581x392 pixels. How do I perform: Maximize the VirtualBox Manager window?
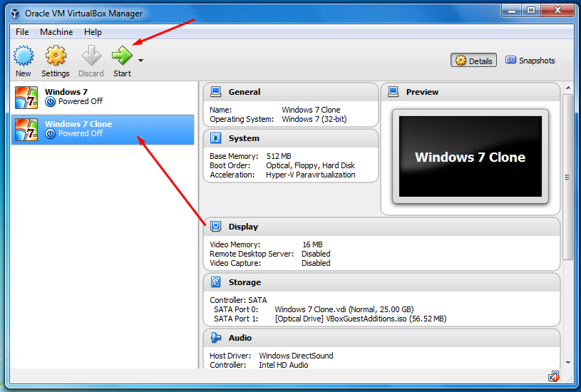(x=531, y=11)
